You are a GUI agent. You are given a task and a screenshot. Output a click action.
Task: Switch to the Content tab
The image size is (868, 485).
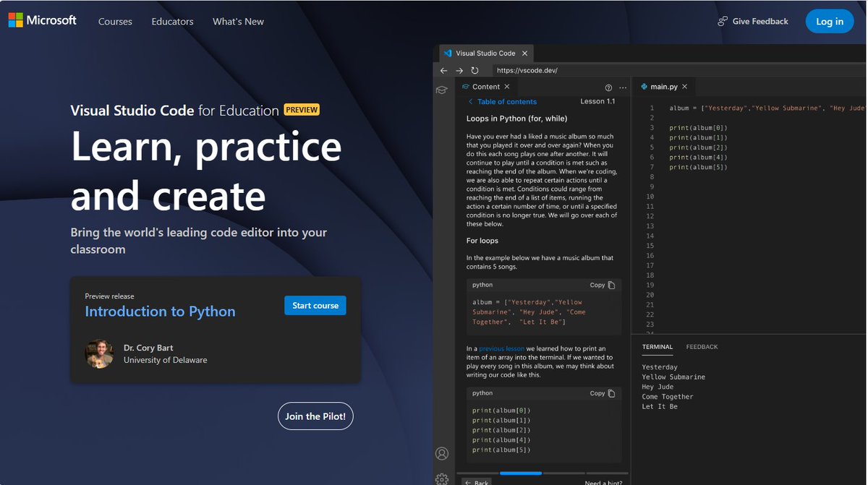pos(486,87)
